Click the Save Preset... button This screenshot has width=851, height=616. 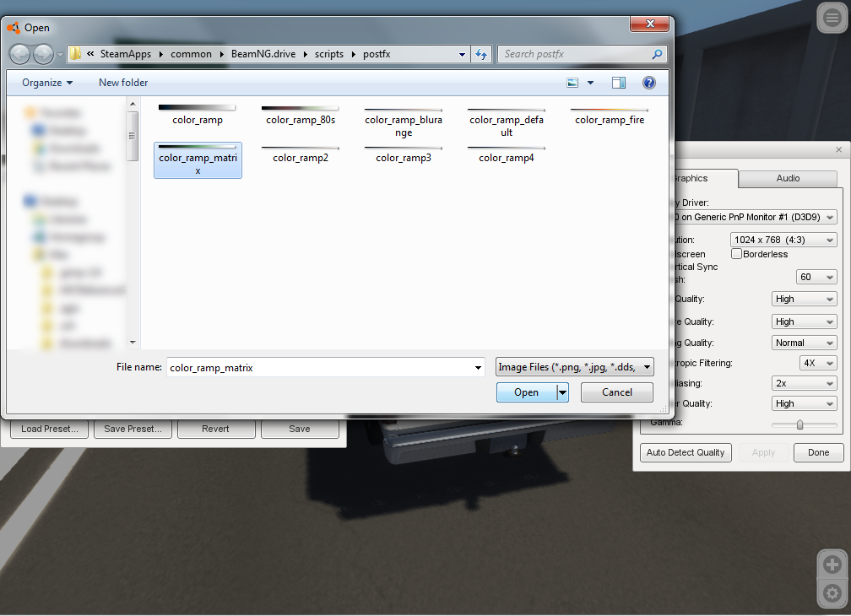click(133, 429)
